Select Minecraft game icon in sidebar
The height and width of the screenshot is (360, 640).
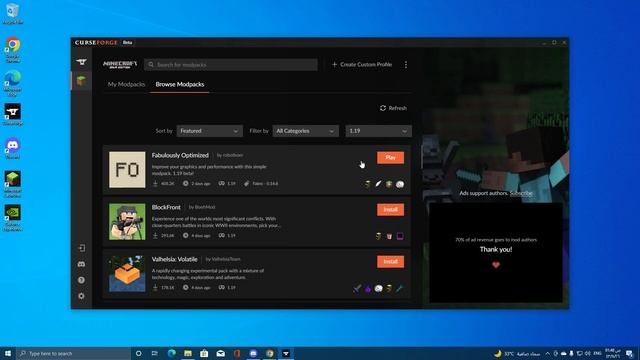coord(81,80)
